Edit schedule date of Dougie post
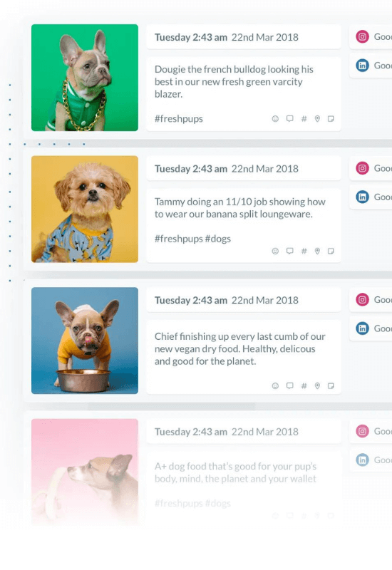Viewport: 392px width, 570px height. pos(244,37)
